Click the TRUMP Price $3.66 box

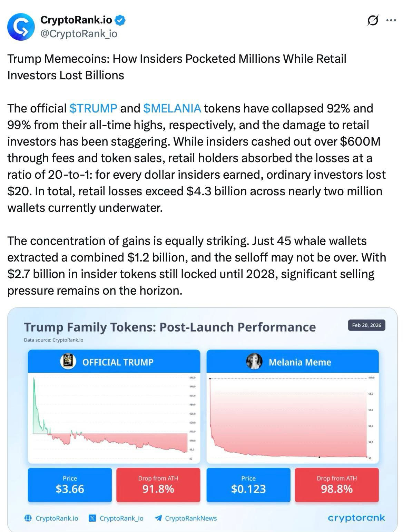[x=70, y=485]
